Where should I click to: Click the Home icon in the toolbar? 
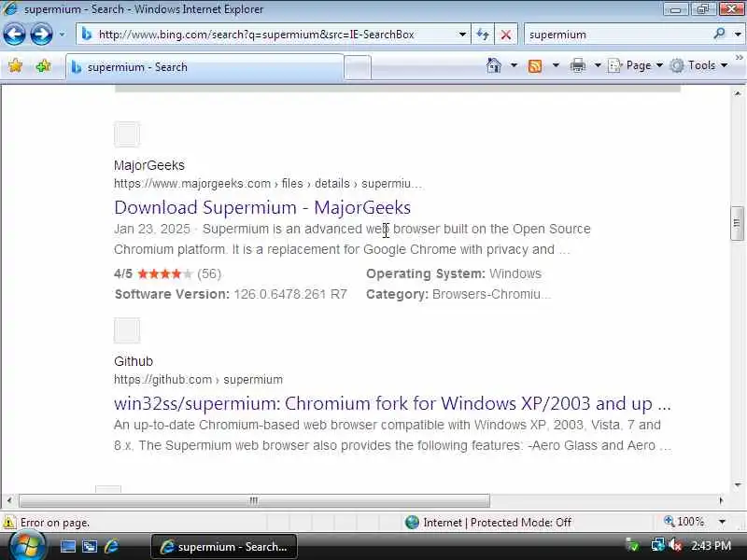[494, 65]
